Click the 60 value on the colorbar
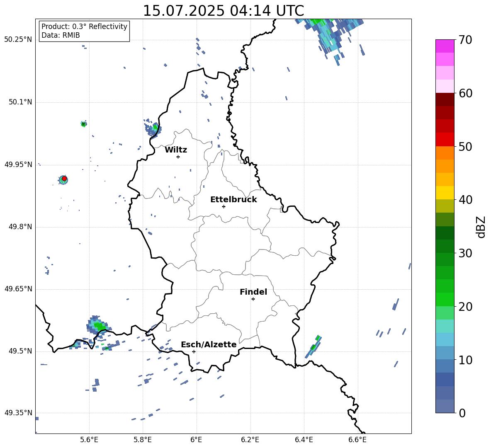The width and height of the screenshot is (491, 448). [x=465, y=93]
